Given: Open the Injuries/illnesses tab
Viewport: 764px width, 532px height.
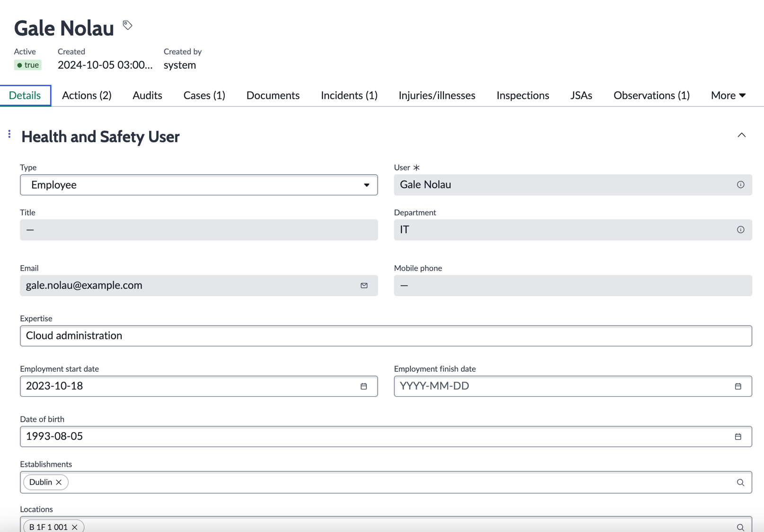Looking at the screenshot, I should [x=436, y=95].
